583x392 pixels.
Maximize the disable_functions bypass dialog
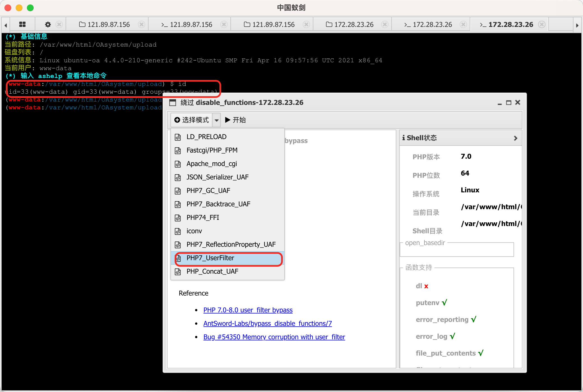[x=508, y=103]
